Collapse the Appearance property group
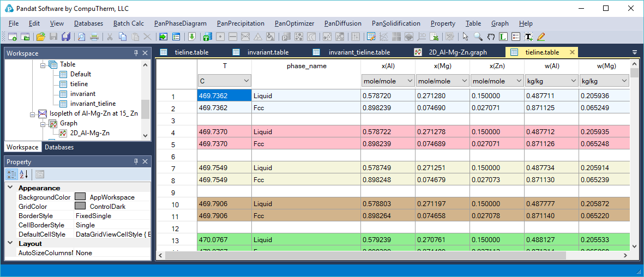Screen dimensions: 644x277 10,188
